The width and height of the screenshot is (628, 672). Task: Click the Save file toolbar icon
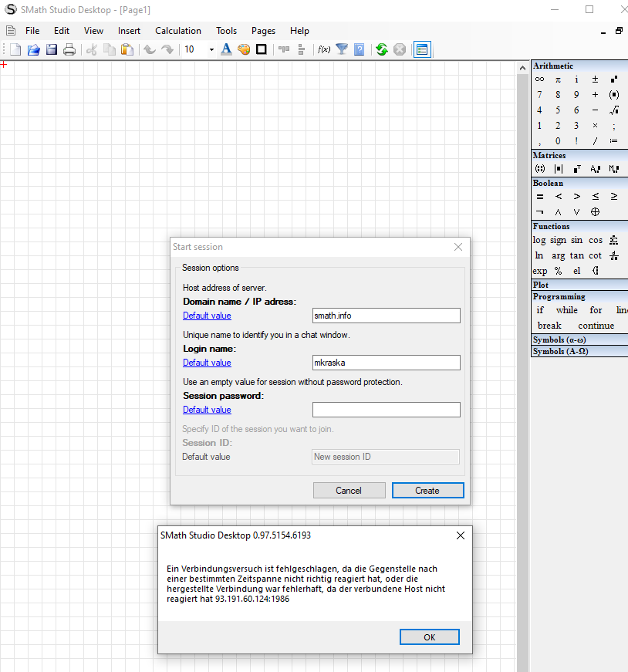[x=52, y=49]
